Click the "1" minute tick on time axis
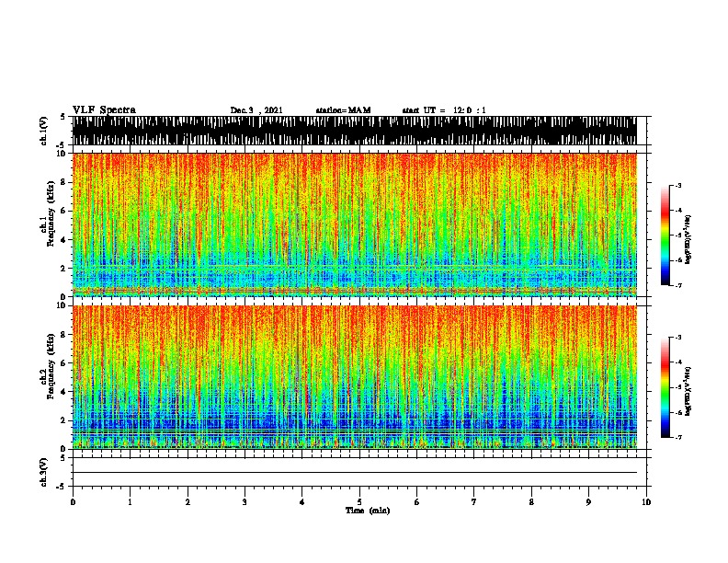This screenshot has width=728, height=563. 130,501
